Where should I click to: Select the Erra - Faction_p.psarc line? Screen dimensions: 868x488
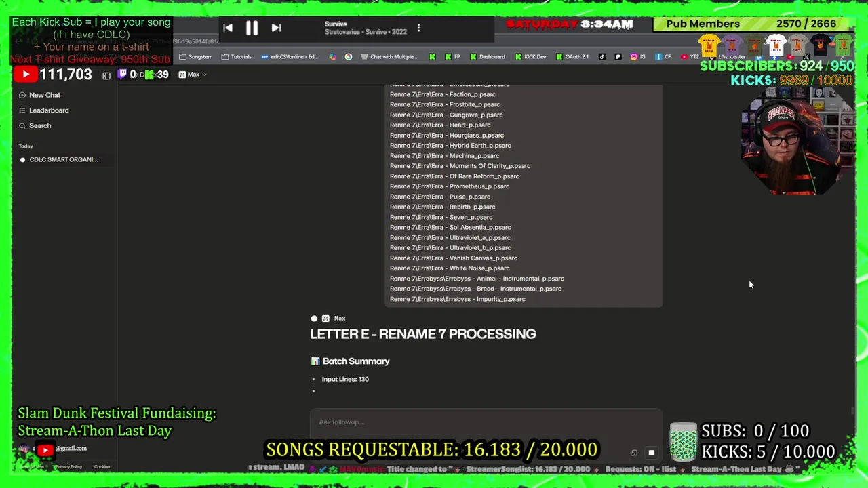443,94
